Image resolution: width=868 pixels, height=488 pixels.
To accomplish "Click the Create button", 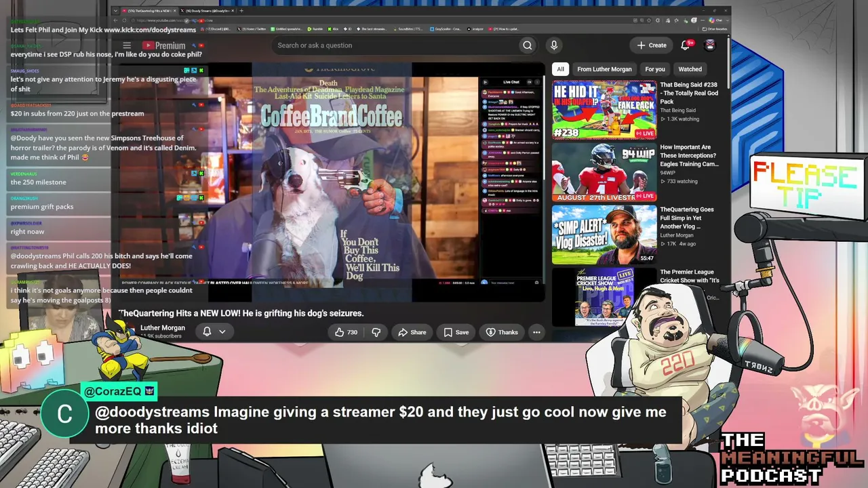I will pos(652,45).
